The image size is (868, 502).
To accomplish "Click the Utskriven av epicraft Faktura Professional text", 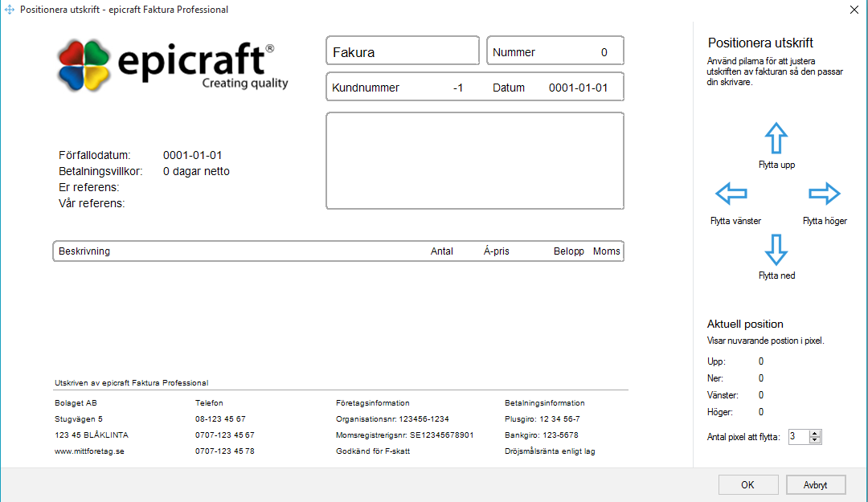I will [x=131, y=383].
